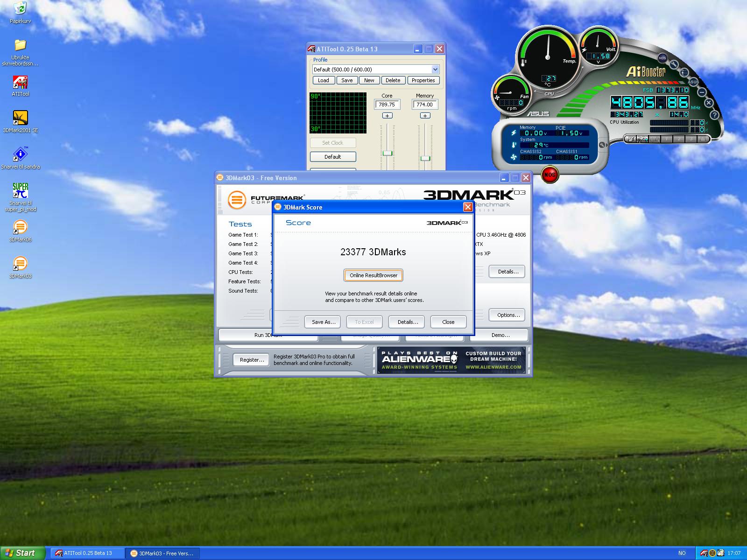Click plus button under Core clock

tap(387, 116)
